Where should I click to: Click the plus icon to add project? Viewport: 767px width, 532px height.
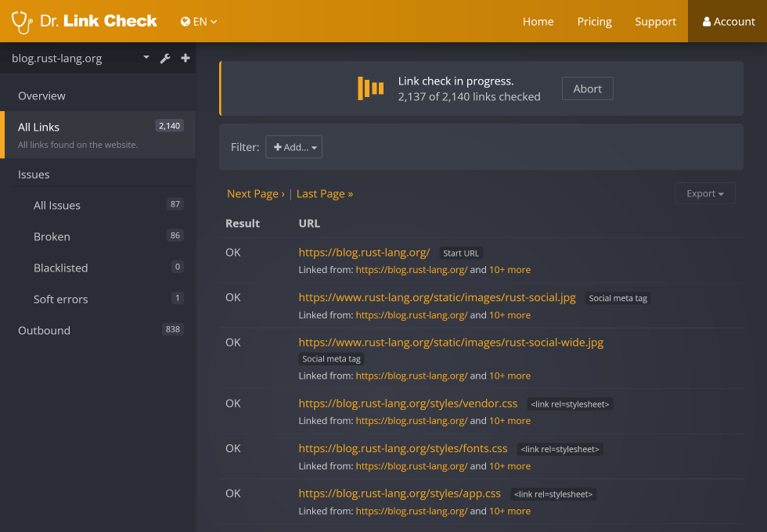pos(185,58)
